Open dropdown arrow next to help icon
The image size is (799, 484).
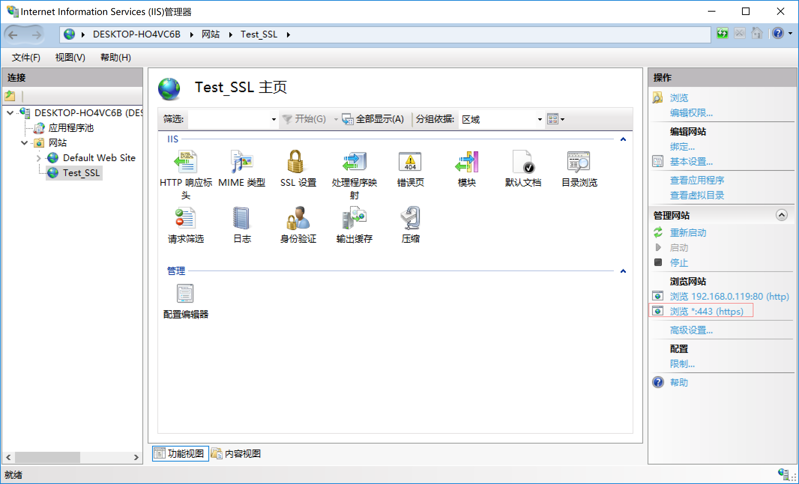(x=790, y=34)
